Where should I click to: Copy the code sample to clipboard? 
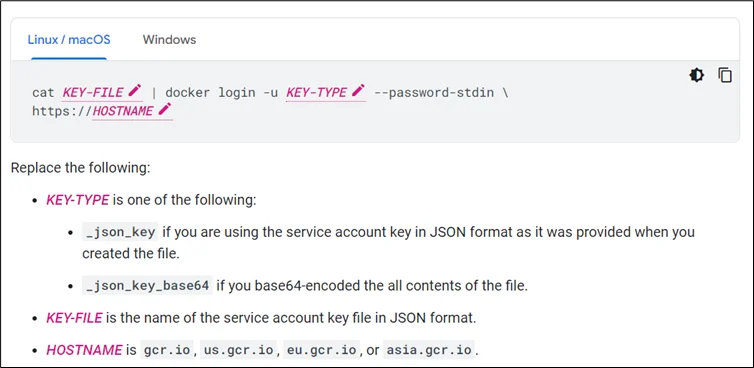pos(725,75)
